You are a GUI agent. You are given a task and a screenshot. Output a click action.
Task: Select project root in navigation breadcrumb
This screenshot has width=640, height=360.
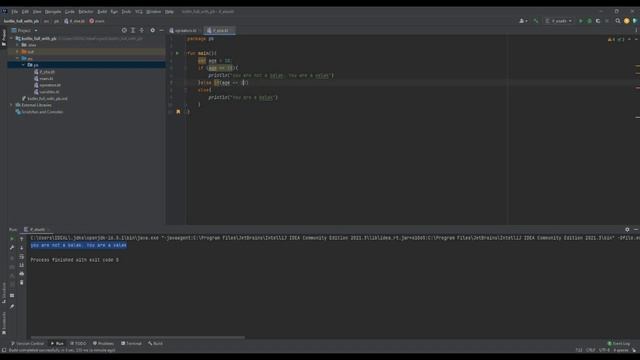pos(21,21)
